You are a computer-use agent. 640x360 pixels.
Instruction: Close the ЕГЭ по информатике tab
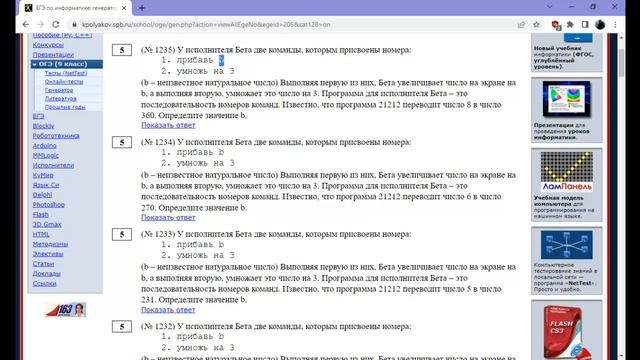click(124, 8)
